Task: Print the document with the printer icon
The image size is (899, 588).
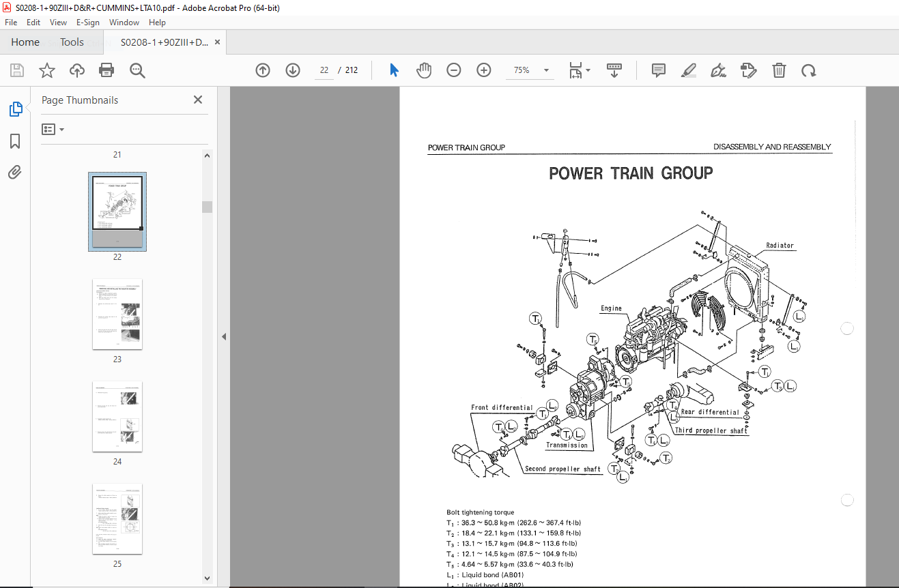Action: (106, 70)
